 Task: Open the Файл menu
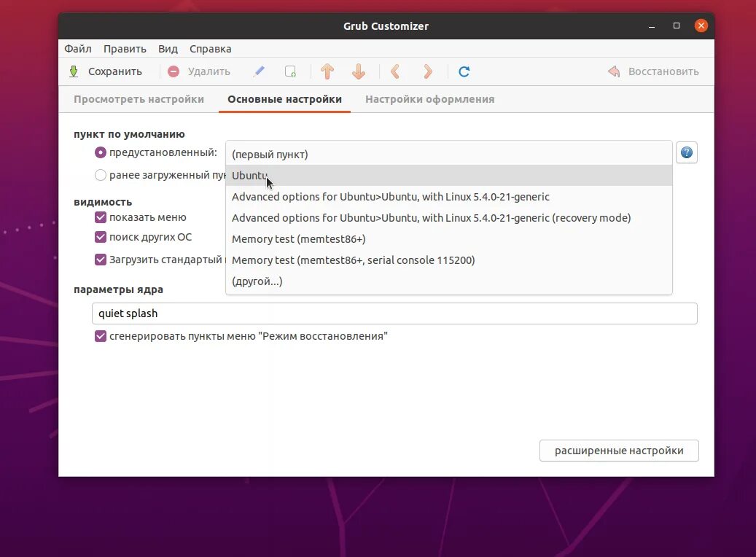(77, 49)
